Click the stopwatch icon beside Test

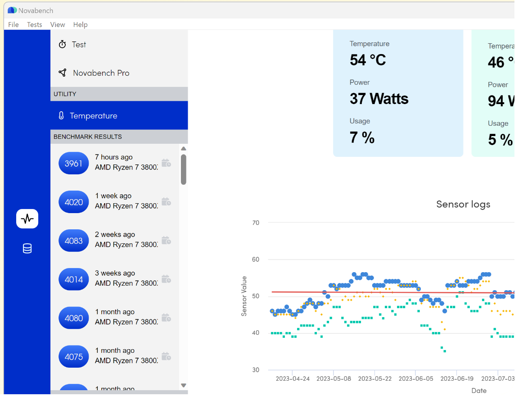click(x=63, y=44)
